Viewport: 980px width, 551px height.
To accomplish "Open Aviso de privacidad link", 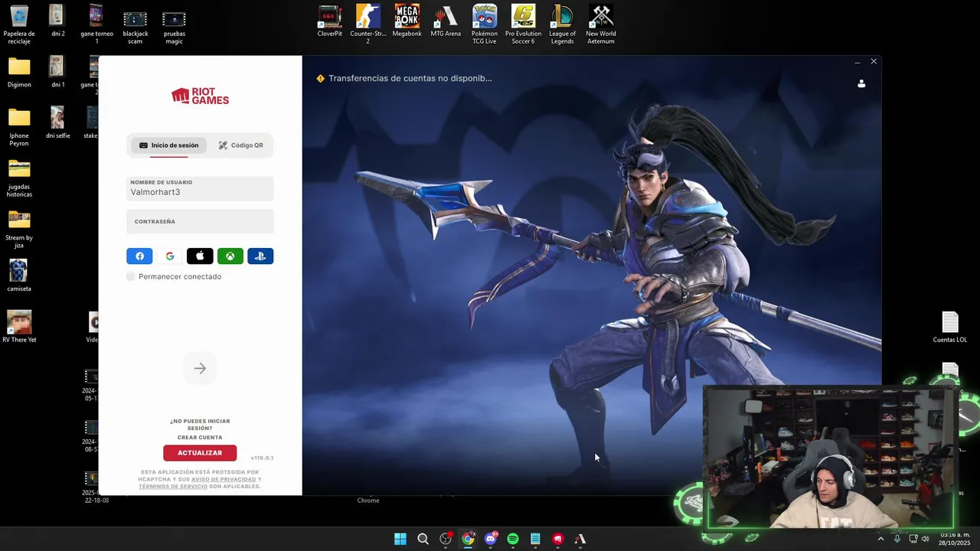I will coord(224,480).
